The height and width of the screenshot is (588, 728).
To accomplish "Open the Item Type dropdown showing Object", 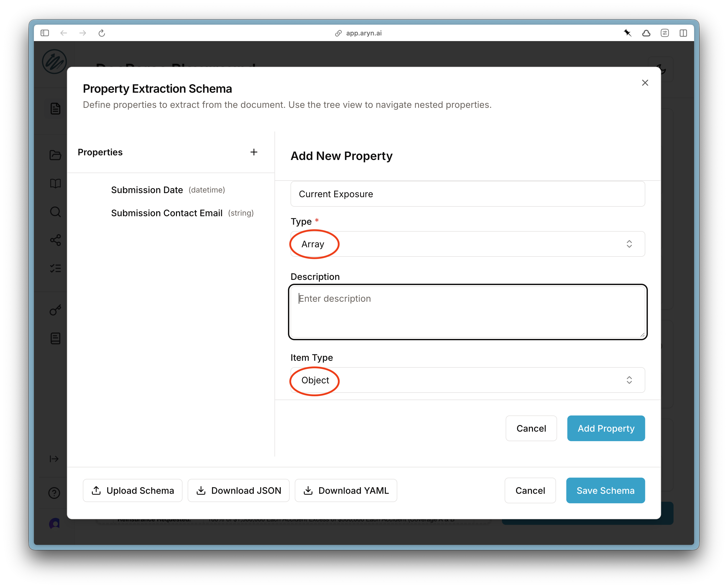I will [468, 380].
